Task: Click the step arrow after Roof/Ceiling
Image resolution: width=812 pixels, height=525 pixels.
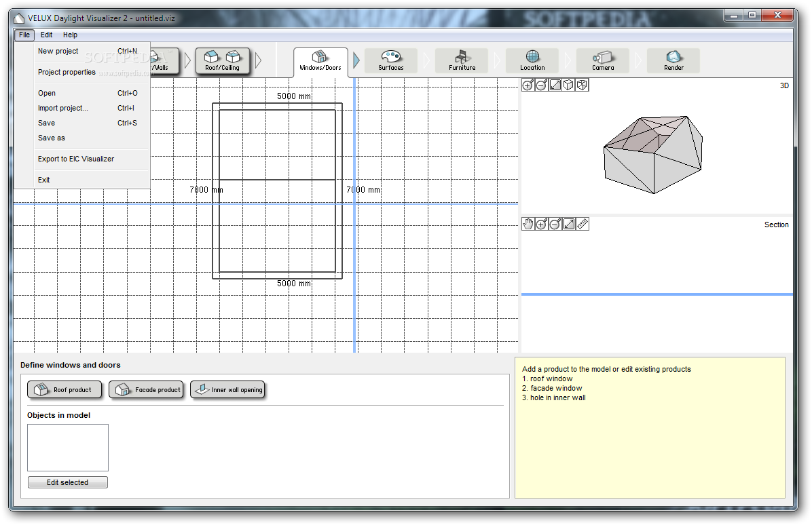Action: point(259,60)
